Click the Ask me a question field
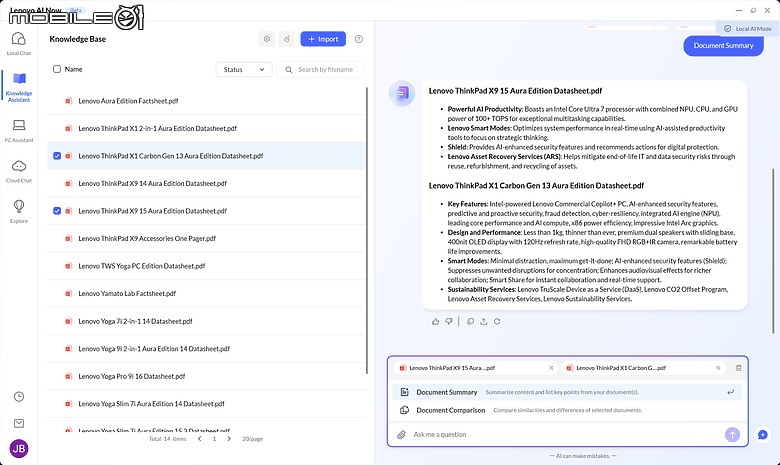 point(565,435)
